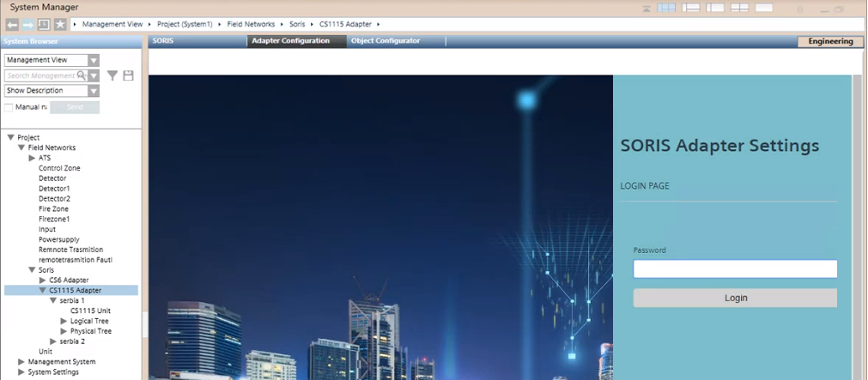Screen dimensions: 868x380
Task: Expand the CS6 Adapter tree node
Action: [x=43, y=280]
